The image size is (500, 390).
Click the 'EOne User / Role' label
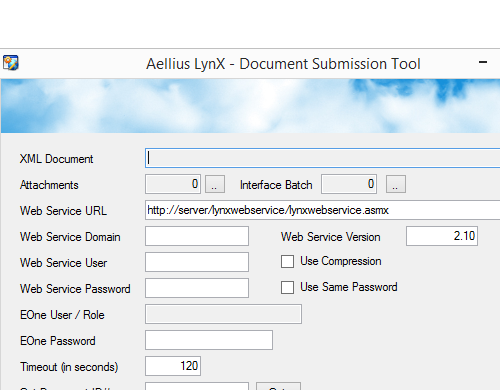(x=62, y=315)
